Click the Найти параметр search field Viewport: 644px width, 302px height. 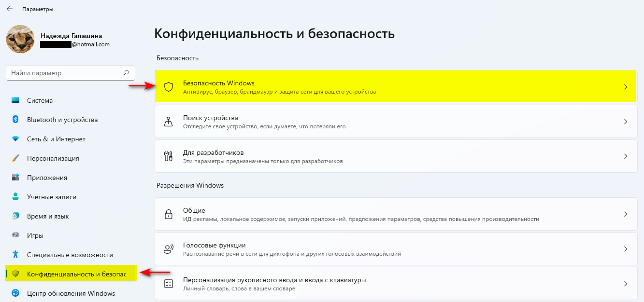(x=71, y=73)
